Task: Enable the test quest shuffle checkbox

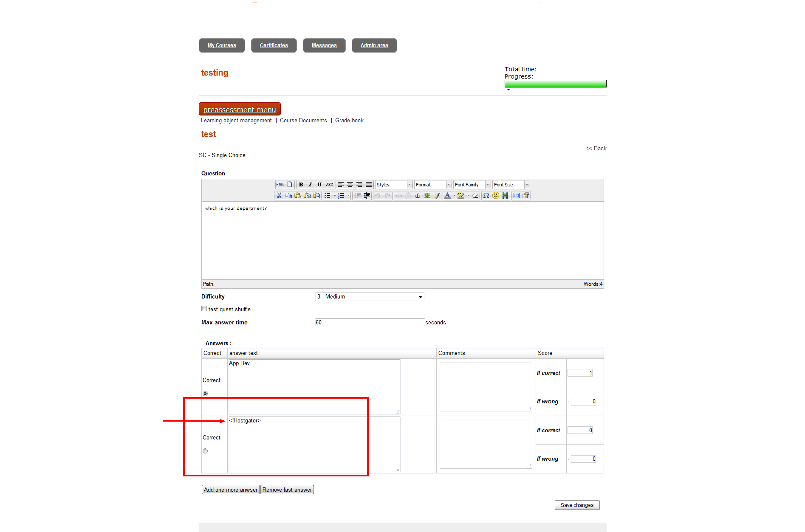Action: (204, 309)
